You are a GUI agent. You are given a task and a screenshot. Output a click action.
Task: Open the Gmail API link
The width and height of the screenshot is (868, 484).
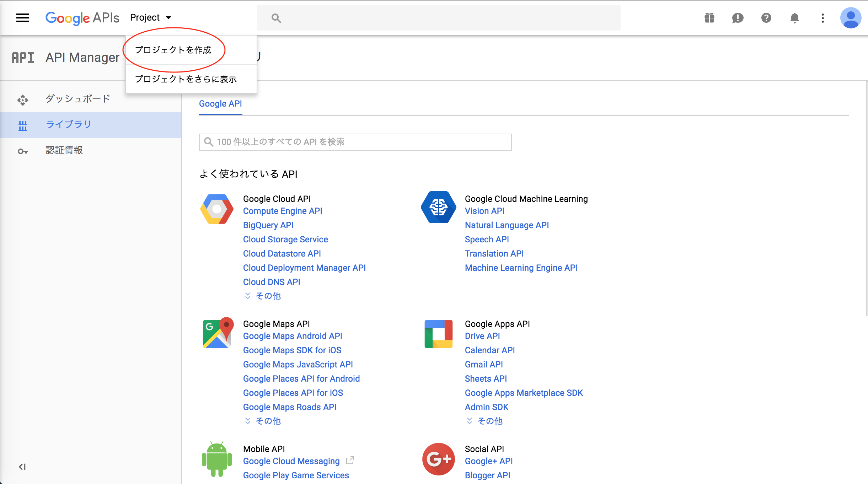tap(483, 364)
